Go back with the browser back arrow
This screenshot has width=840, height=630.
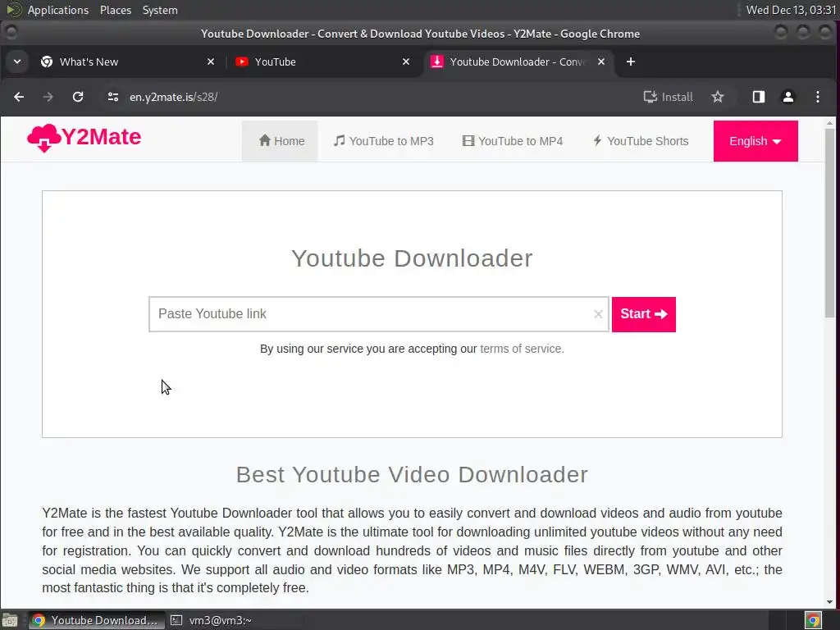(19, 97)
